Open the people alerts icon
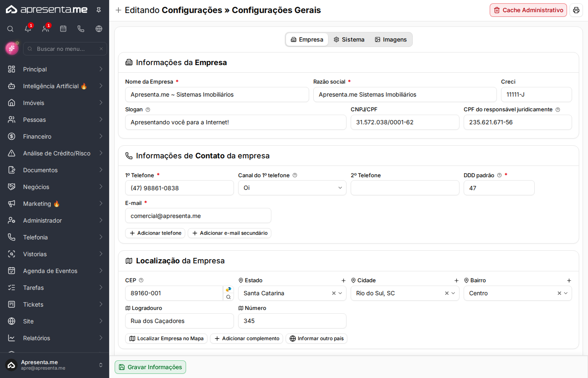Viewport: 588px width, 378px height. pyautogui.click(x=46, y=29)
